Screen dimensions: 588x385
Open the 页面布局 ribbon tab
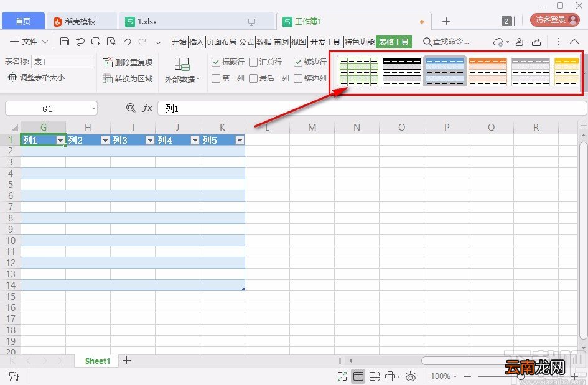click(222, 42)
